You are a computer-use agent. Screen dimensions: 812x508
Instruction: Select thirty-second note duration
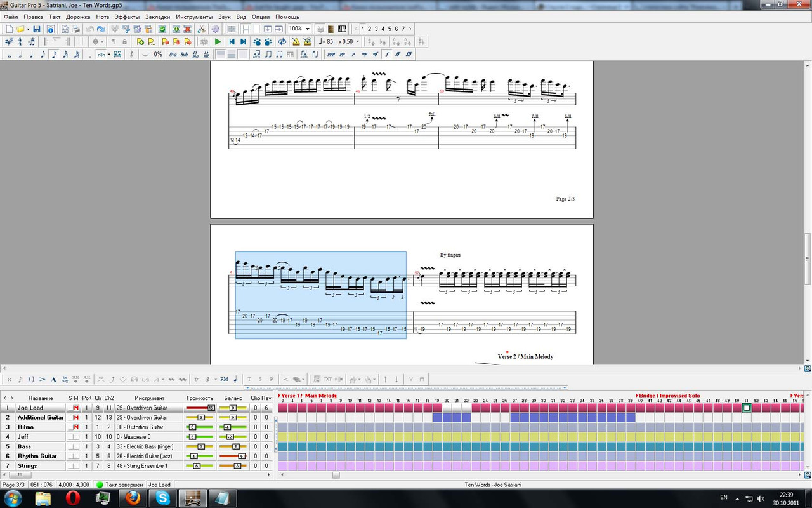65,55
